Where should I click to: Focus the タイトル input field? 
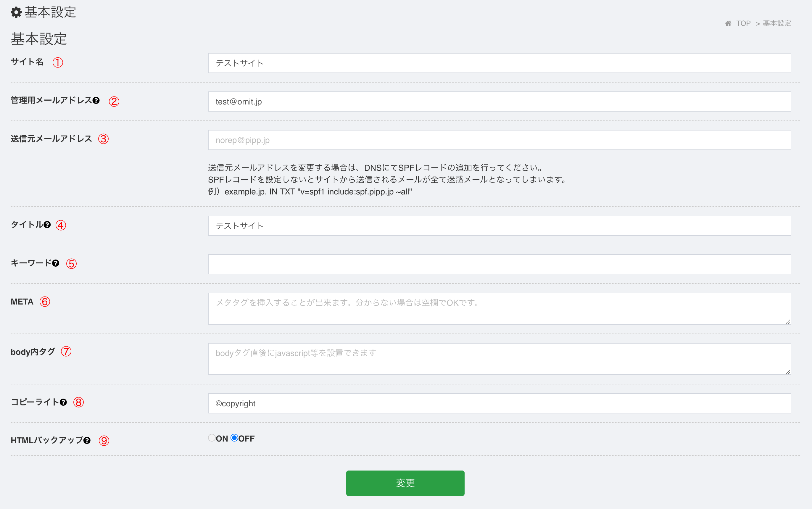(500, 226)
